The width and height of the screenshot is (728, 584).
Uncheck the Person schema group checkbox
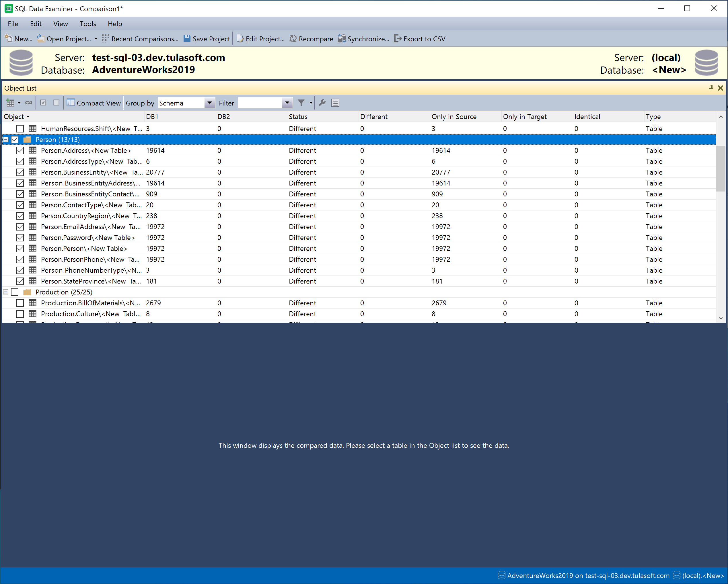[x=15, y=139]
